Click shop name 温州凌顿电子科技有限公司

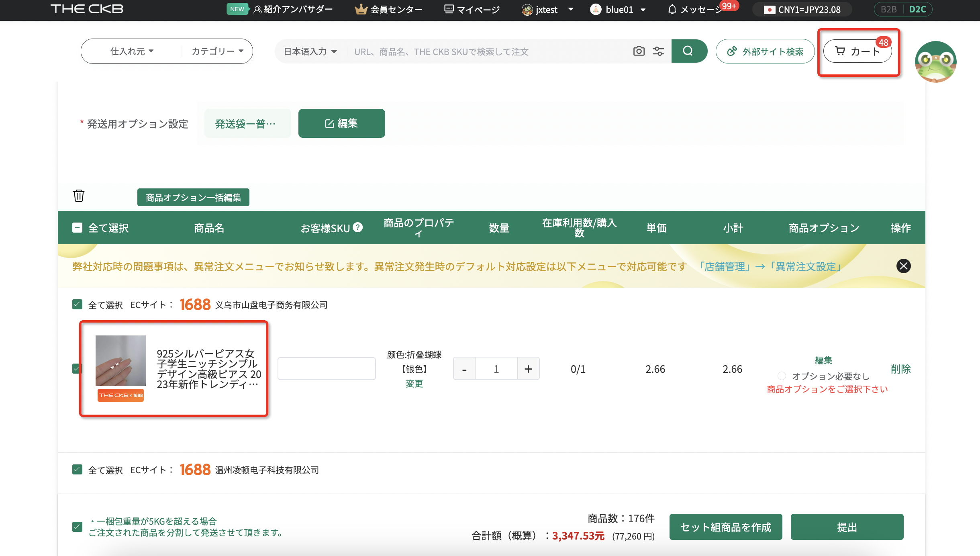[267, 470]
